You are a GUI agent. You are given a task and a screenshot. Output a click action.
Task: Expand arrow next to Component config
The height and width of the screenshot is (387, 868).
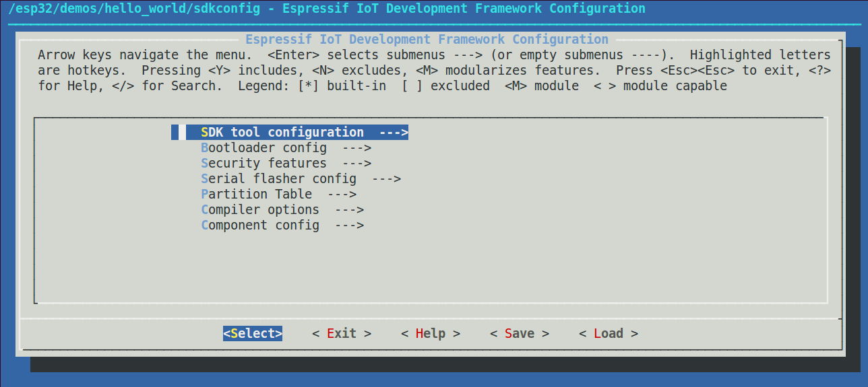click(349, 225)
